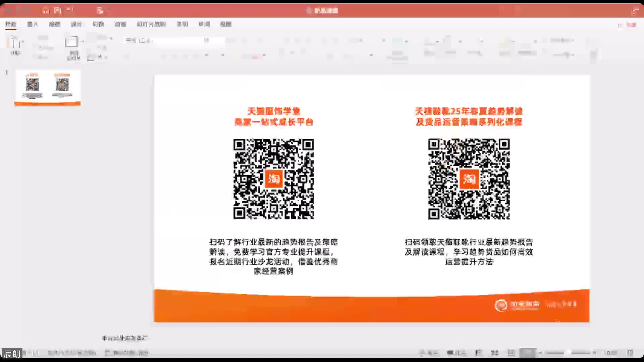Select slide 1 thumbnail in panel
644x362 pixels.
point(47,87)
